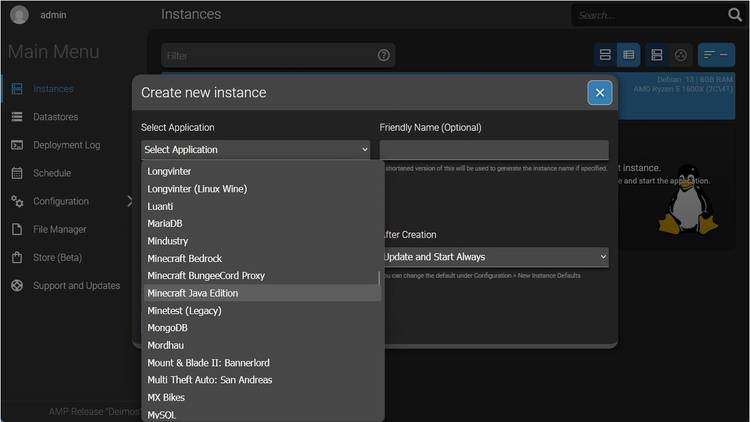Open Support and Updates menu item
This screenshot has width=750, height=422.
(x=77, y=286)
